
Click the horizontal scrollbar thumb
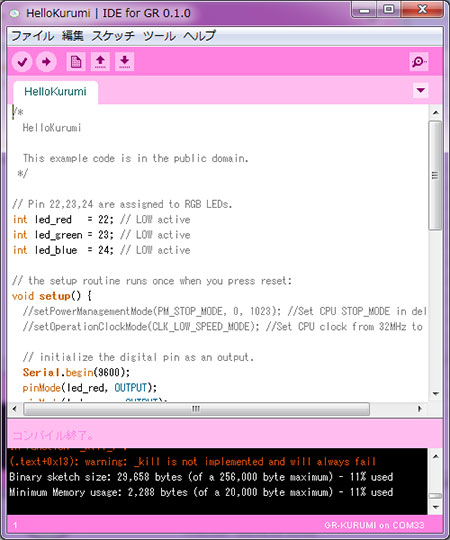pyautogui.click(x=196, y=409)
